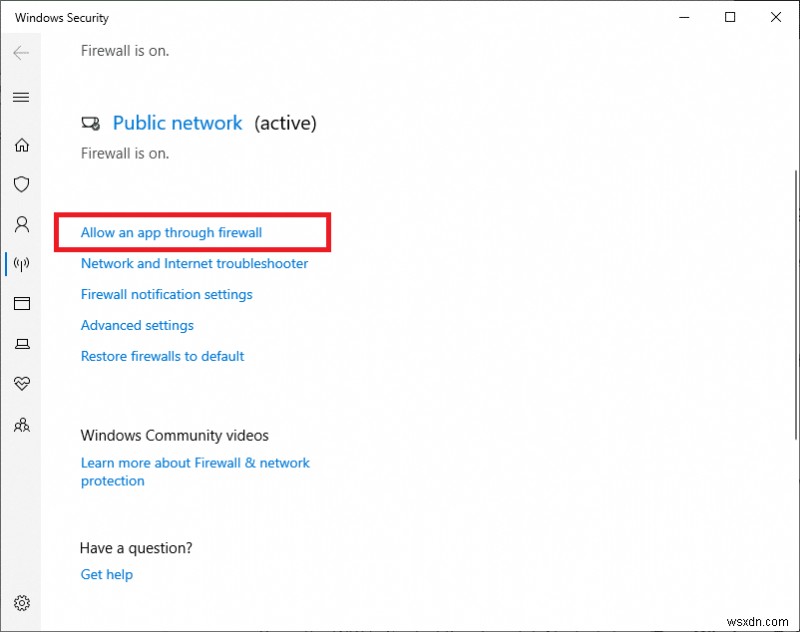Select Firewall & network protection
800x632 pixels.
click(x=22, y=264)
